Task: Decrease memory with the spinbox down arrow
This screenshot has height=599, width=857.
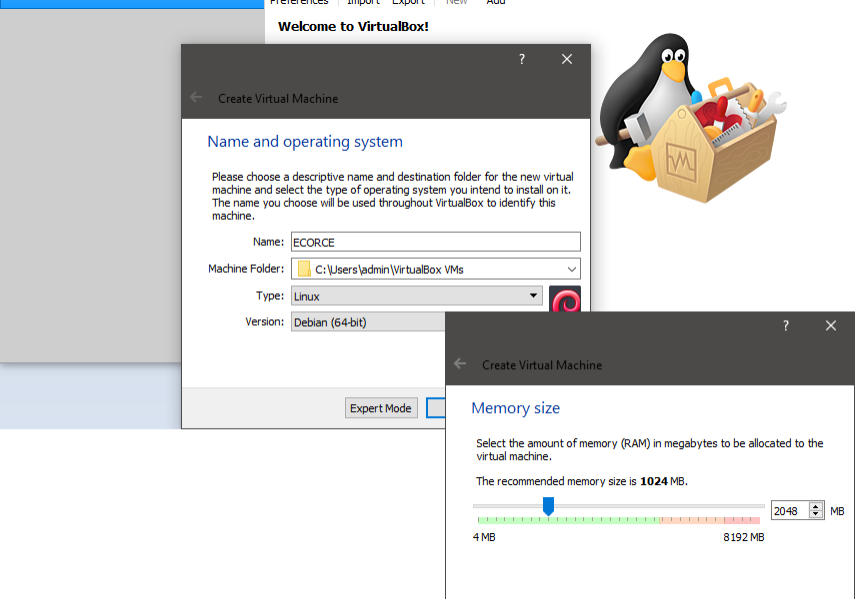Action: [816, 515]
